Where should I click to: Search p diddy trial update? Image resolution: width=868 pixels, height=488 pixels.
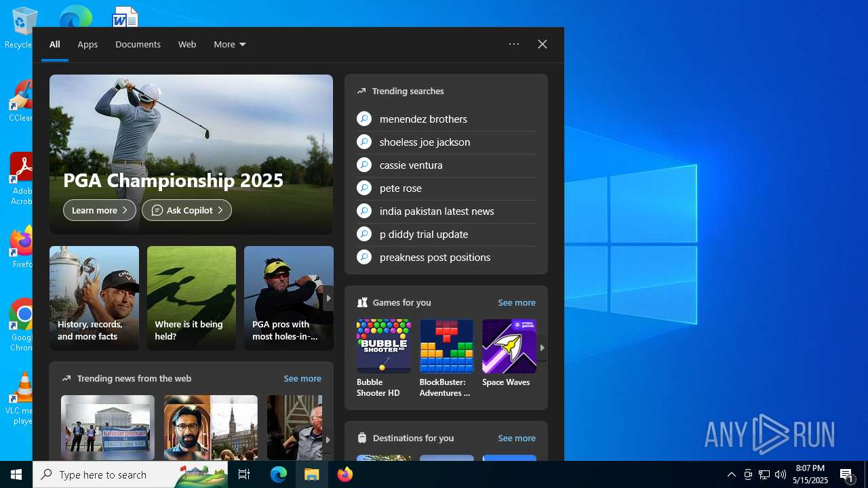click(x=424, y=234)
